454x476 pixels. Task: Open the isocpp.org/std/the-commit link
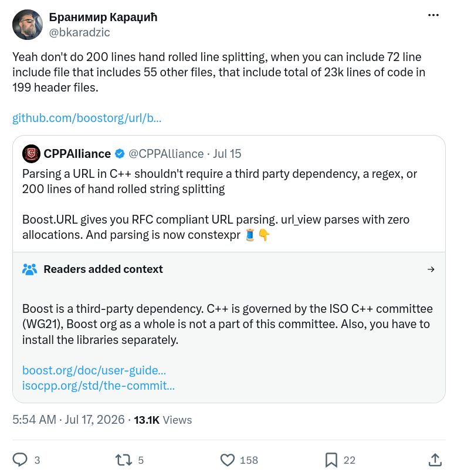pos(99,386)
